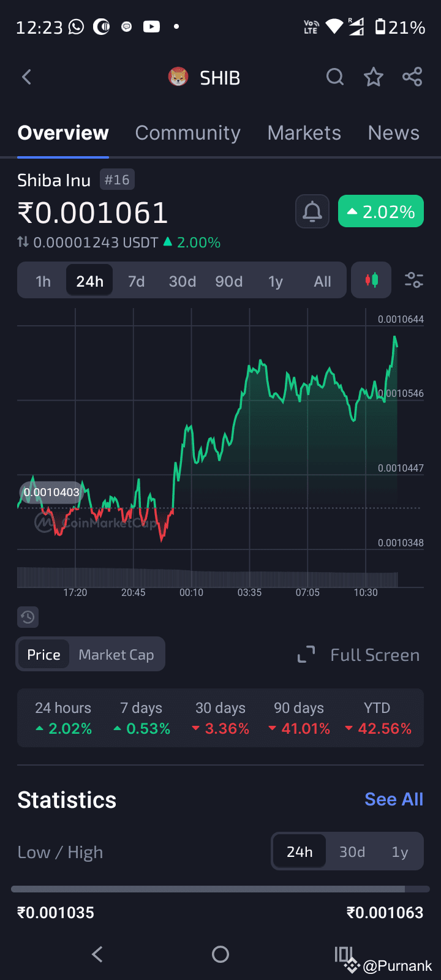Choose 1y Low/High statistics period
The image size is (441, 980).
pyautogui.click(x=399, y=851)
